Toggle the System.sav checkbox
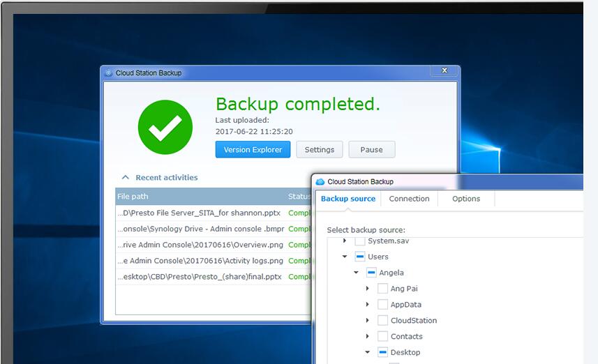This screenshot has height=364, width=598. (360, 241)
